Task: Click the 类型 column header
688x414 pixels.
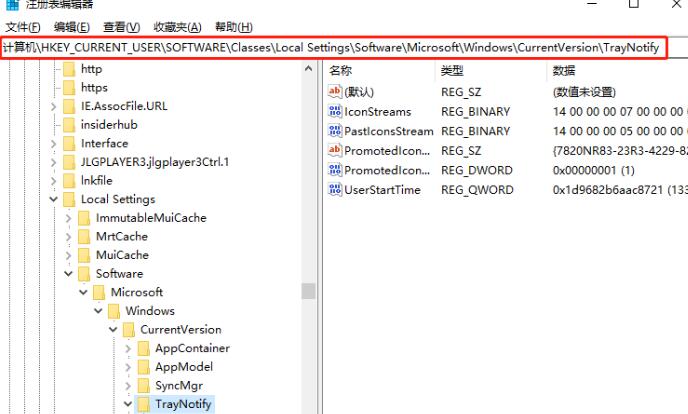Action: coord(452,71)
